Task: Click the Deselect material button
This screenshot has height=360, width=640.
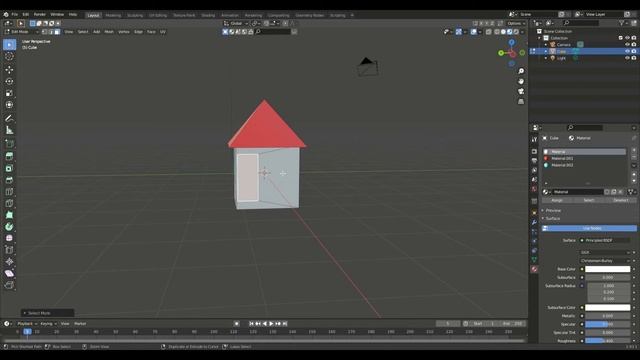Action: pos(621,200)
